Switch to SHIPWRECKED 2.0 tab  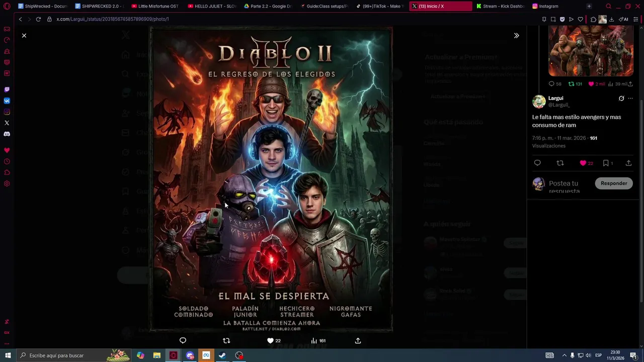click(x=99, y=6)
